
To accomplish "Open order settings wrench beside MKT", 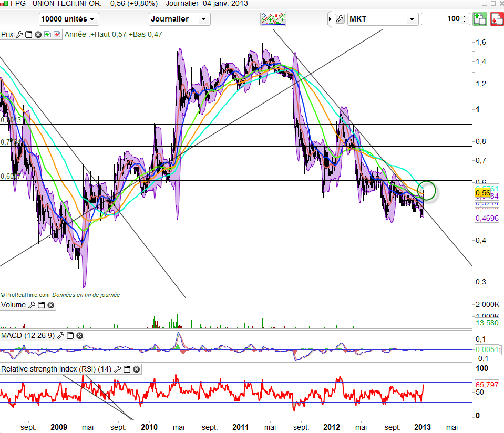I will [339, 19].
